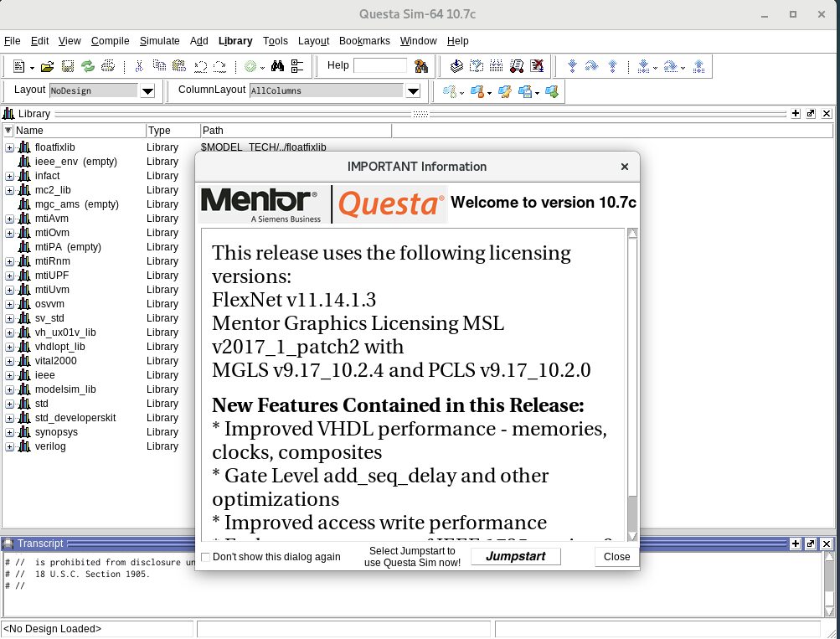
Task: Close IMPORTANT Information dialog with X
Action: coord(624,167)
